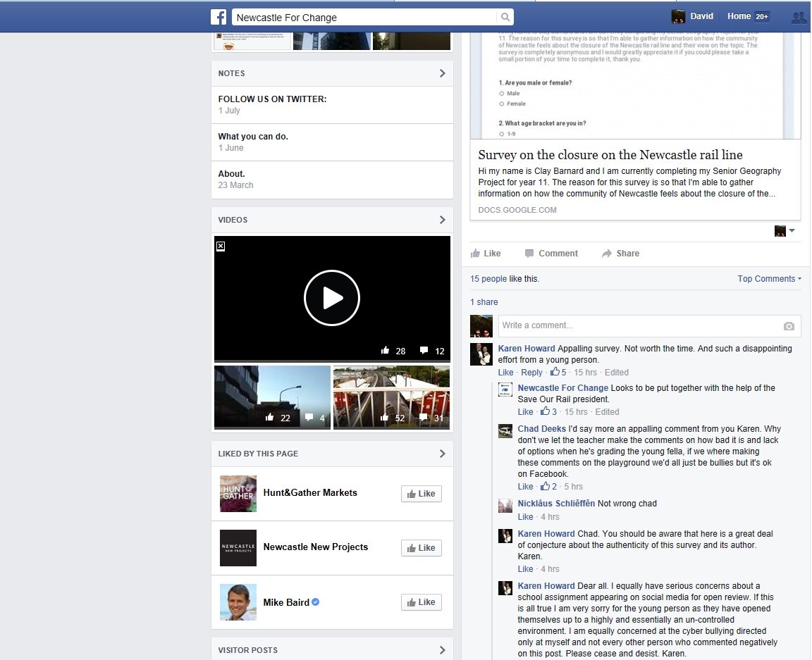
Task: Click the X icon on the video player
Action: pos(220,245)
